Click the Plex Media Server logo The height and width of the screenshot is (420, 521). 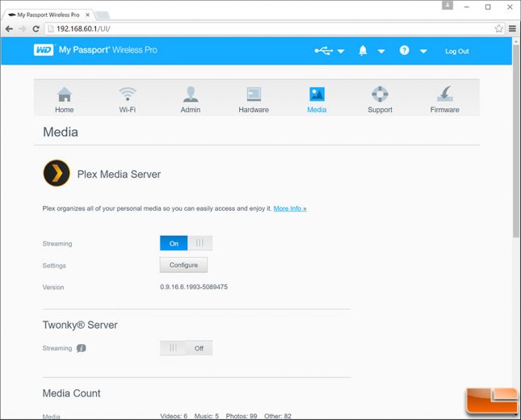coord(57,173)
